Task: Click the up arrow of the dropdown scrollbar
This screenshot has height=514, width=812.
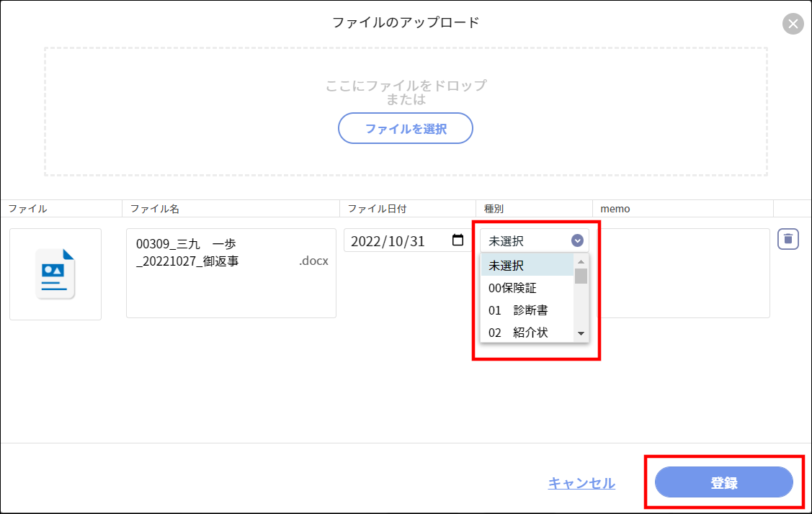Action: (x=581, y=263)
